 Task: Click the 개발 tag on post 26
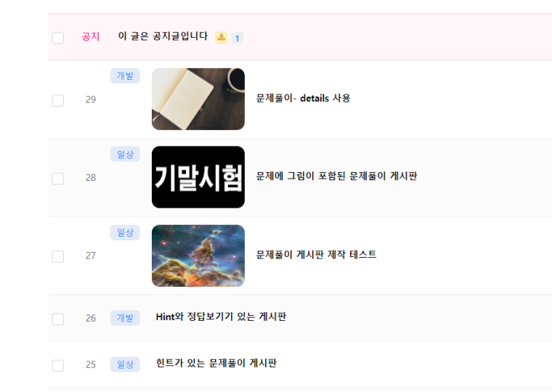[x=125, y=318]
